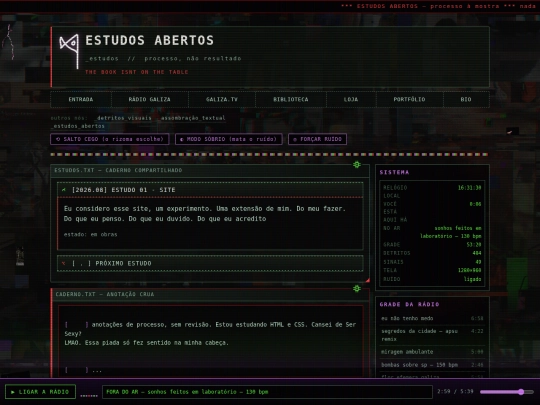Click the GRADE countdown value
Viewport: 540px width, 405px height.
tap(474, 245)
